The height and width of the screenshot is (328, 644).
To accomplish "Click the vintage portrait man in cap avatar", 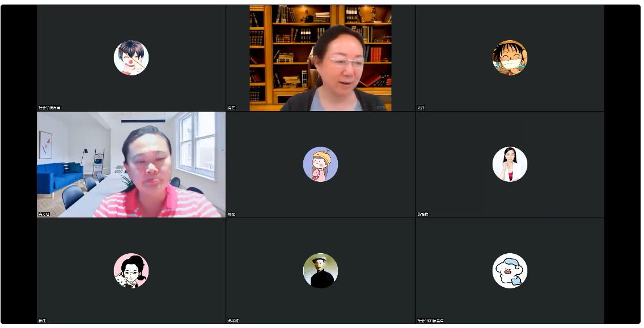I will (x=320, y=271).
